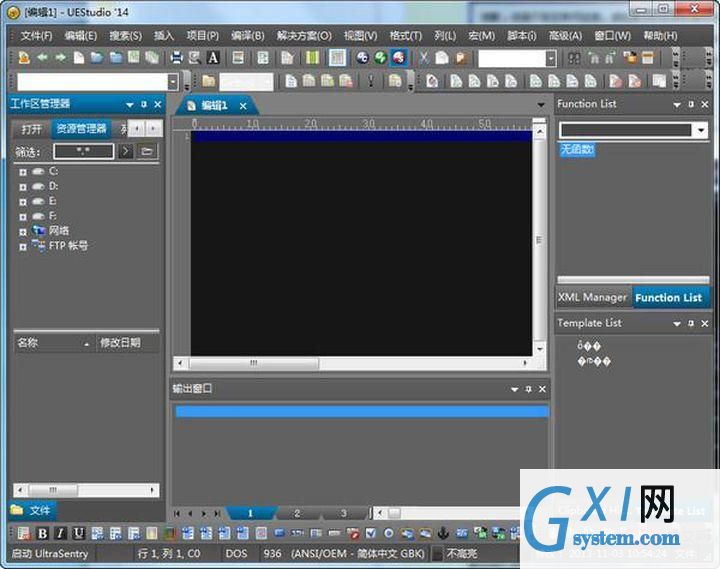Select the 资源管理器 explorer tab

(81, 129)
